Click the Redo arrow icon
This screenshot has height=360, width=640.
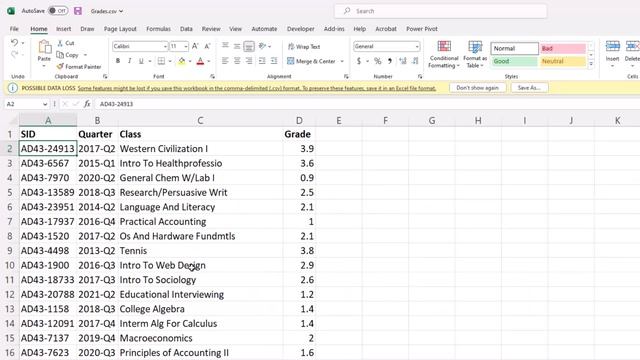[x=15, y=54]
